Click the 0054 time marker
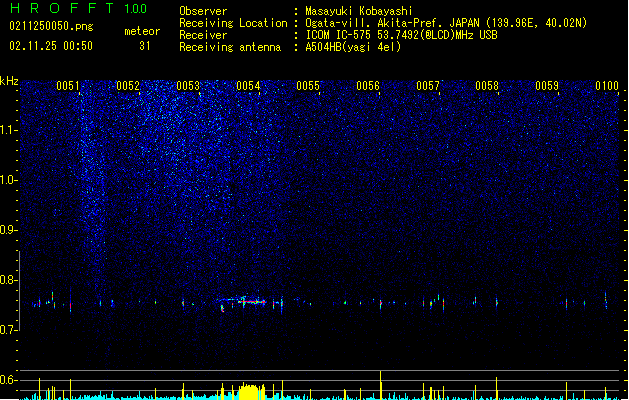629x400 pixels. 248,86
